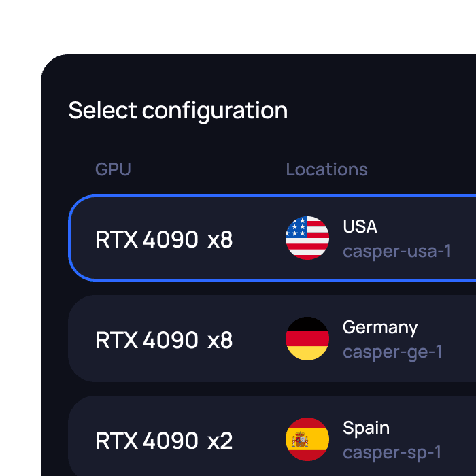The width and height of the screenshot is (476, 476).
Task: Click RTX 4090 x8 text in highlighted row
Action: click(x=165, y=239)
